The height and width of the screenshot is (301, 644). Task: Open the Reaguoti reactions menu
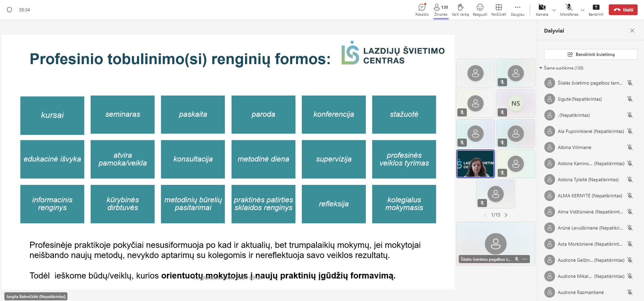[x=480, y=9]
